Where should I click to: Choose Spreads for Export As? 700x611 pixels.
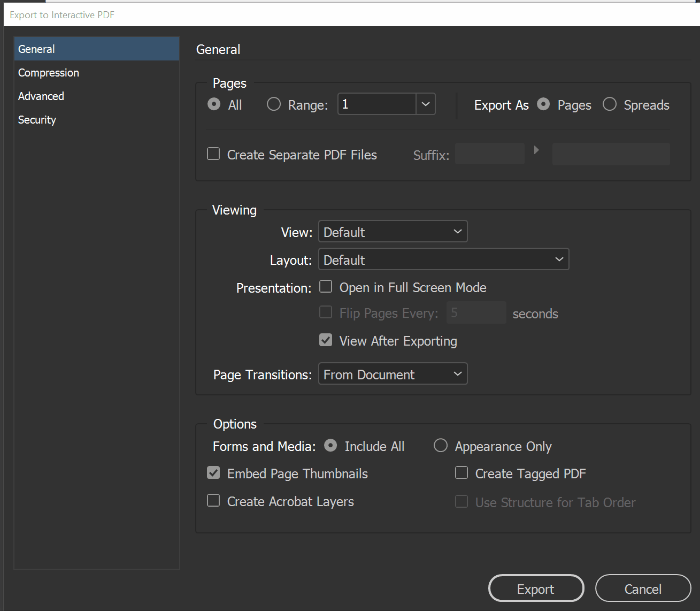click(x=610, y=104)
